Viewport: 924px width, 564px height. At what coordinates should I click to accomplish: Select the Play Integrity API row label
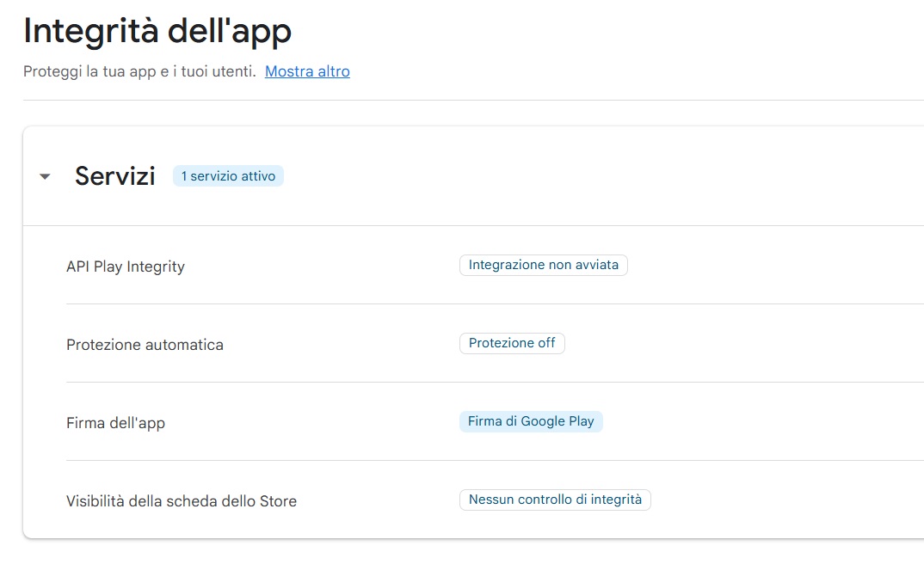tap(126, 267)
